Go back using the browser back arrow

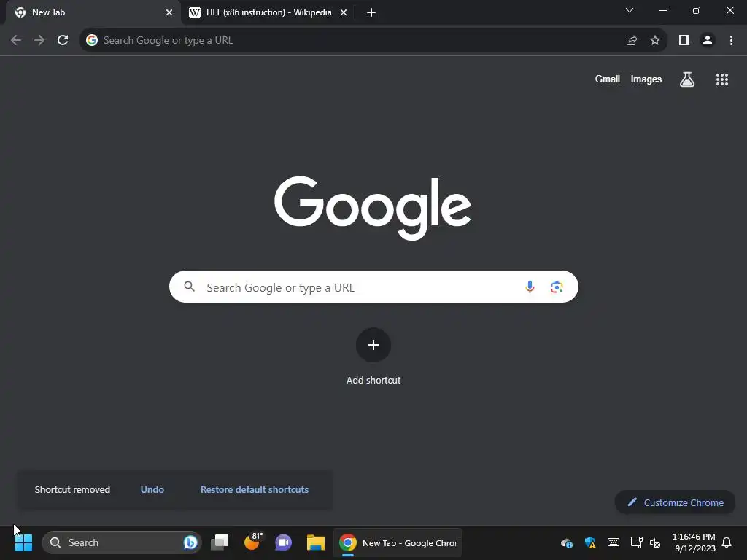coord(16,41)
